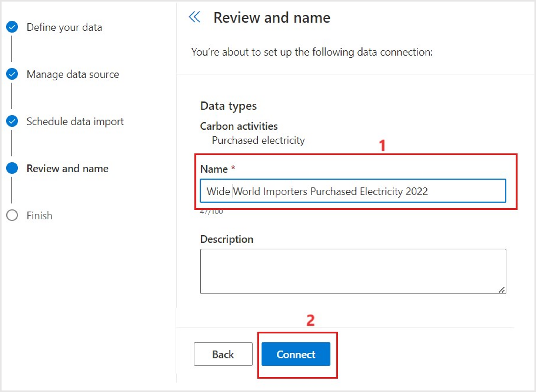Click the Define your data checkmark icon
Viewport: 536px width, 392px height.
[12, 27]
